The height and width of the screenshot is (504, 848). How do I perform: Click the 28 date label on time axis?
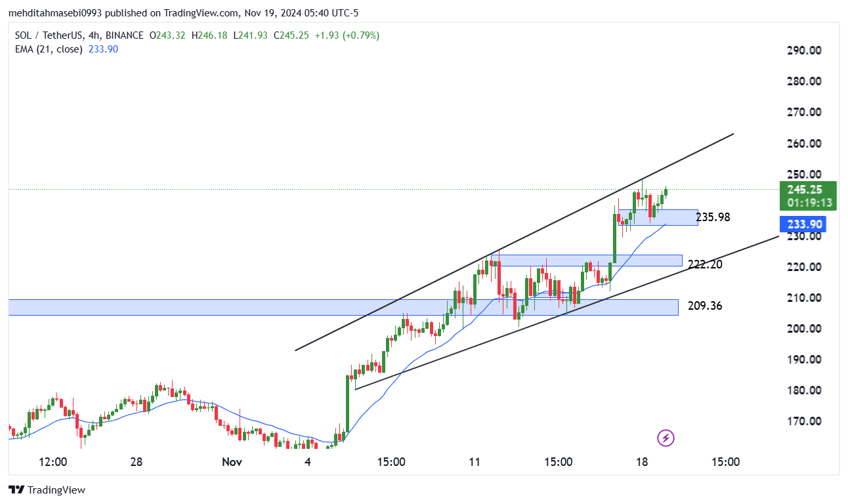click(137, 462)
